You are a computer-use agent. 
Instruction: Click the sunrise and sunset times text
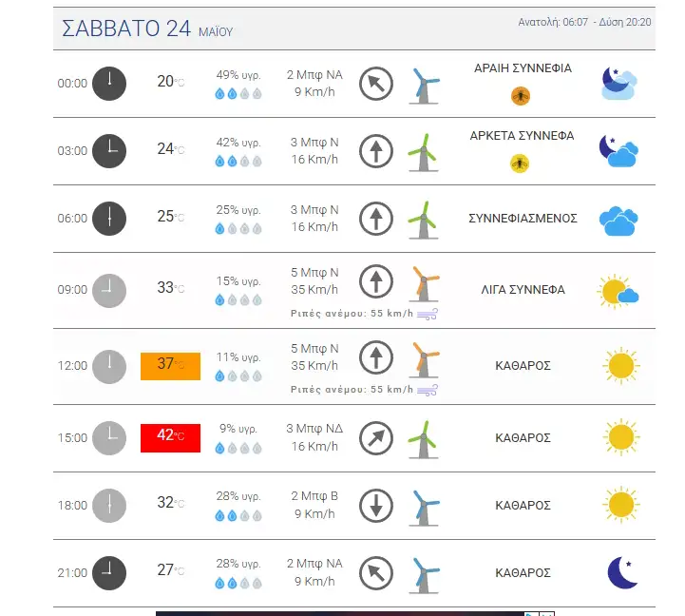(584, 22)
